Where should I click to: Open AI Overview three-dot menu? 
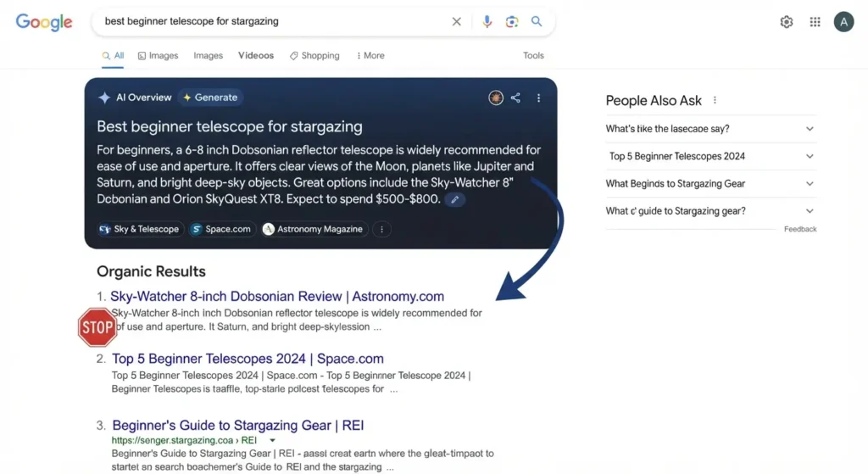(x=538, y=98)
